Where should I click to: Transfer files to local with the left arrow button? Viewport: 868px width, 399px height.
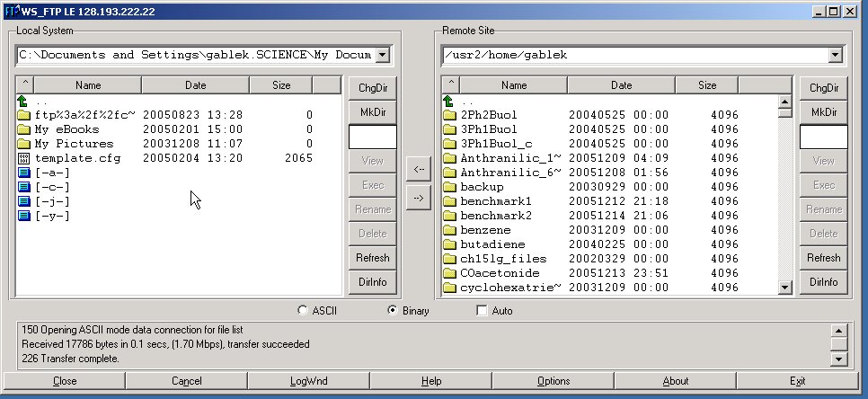click(419, 169)
